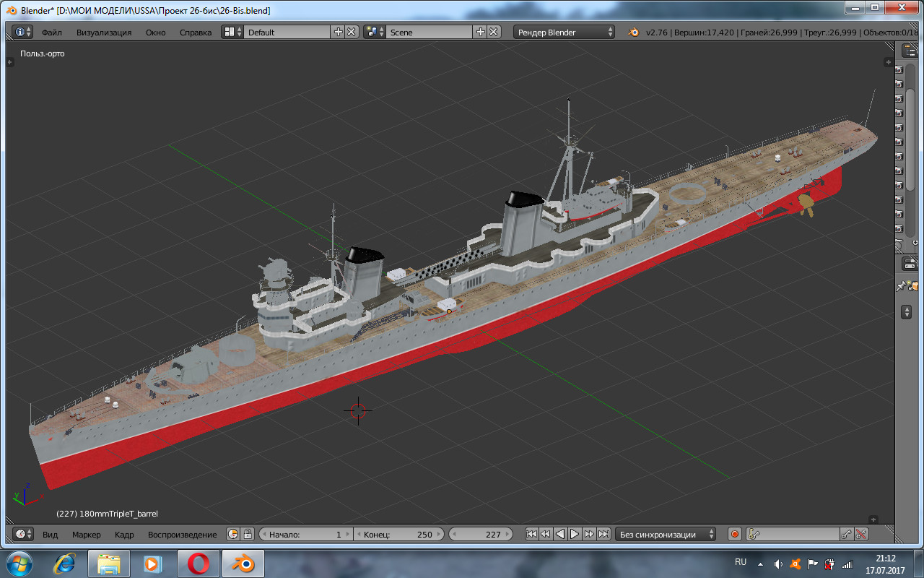Add a new screen layout next to Default
The height and width of the screenshot is (578, 924).
pos(338,32)
